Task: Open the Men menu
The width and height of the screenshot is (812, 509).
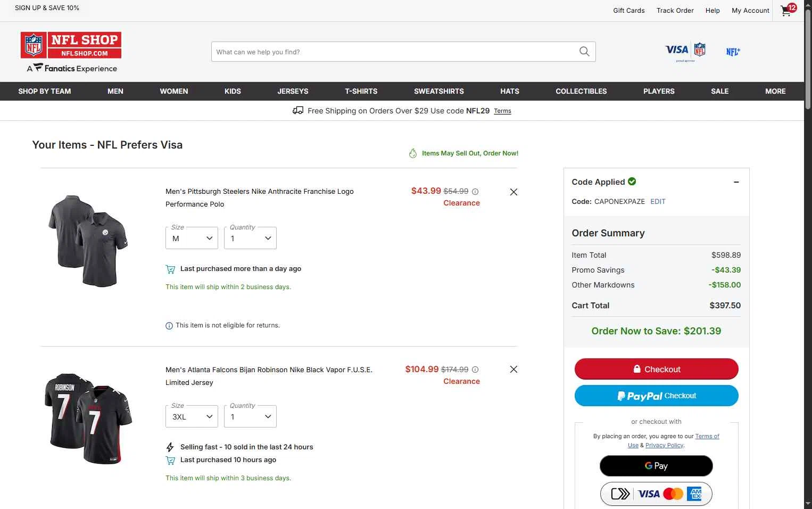Action: coord(115,91)
